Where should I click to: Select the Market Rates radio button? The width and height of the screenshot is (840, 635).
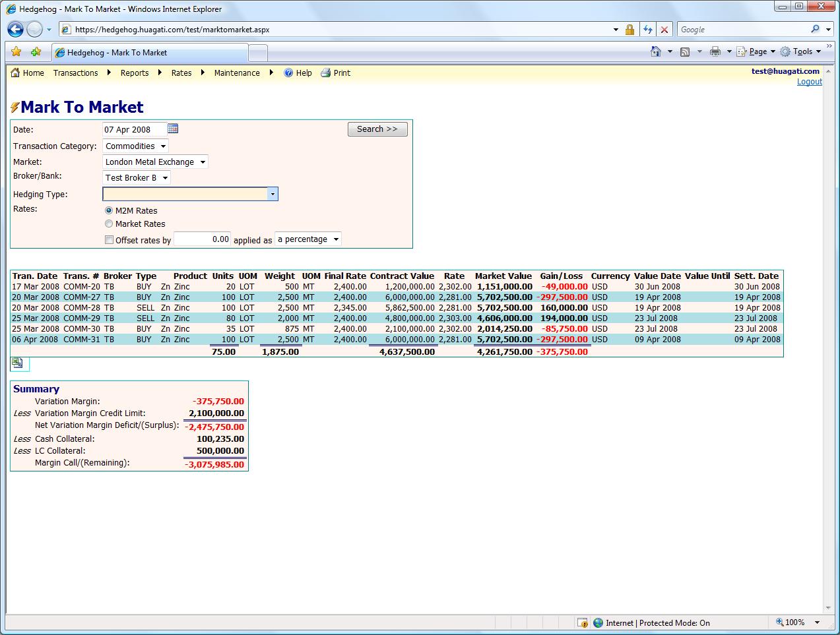pos(109,224)
